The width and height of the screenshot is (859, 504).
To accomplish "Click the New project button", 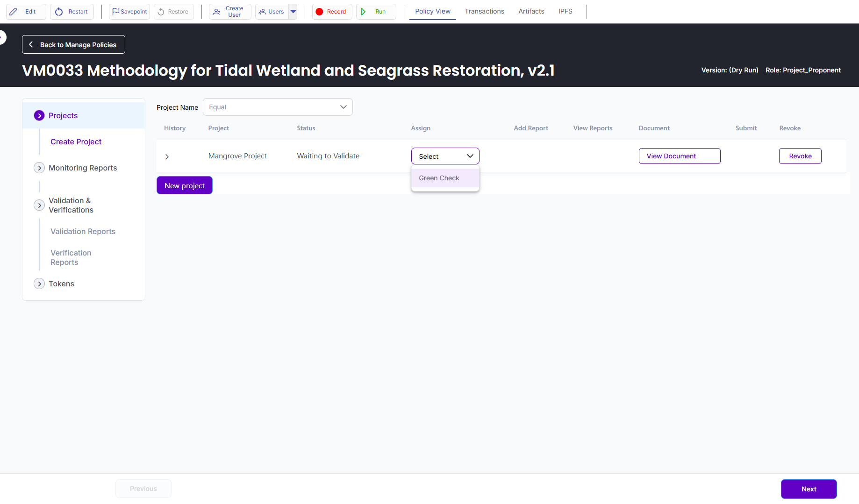I will tap(184, 185).
